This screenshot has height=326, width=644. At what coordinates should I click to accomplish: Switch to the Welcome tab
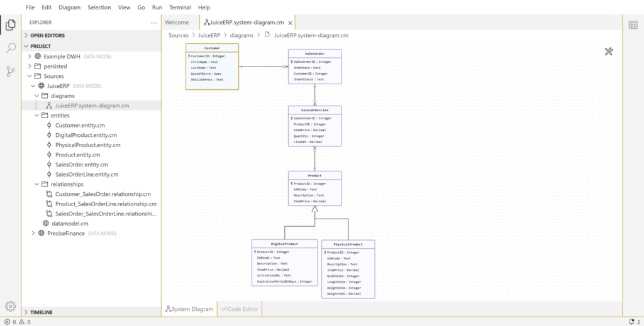pos(177,23)
